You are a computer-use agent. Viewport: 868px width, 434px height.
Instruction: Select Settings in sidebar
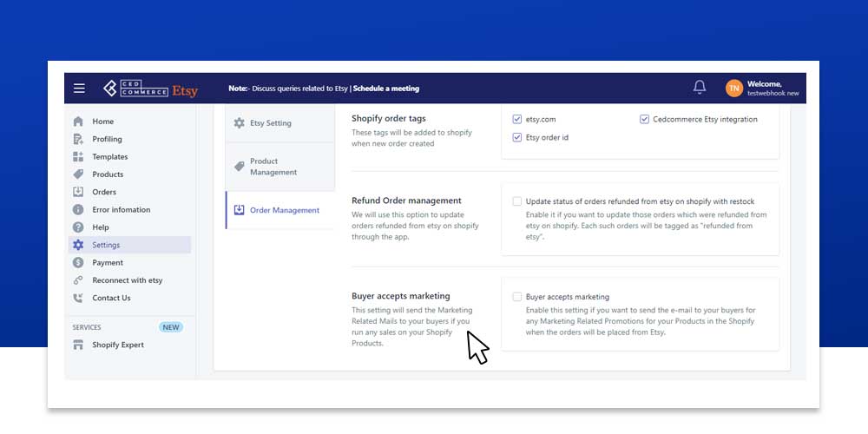(129, 245)
